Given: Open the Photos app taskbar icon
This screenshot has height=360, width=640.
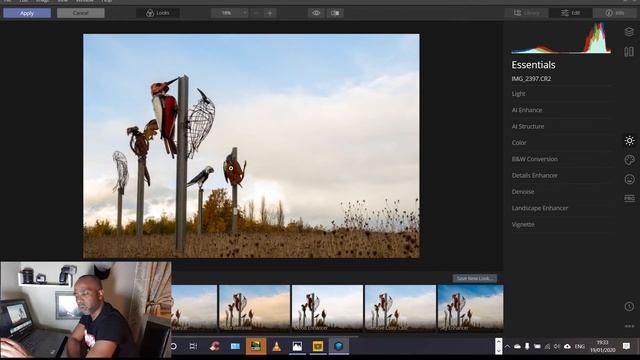Looking at the screenshot, I should 297,347.
